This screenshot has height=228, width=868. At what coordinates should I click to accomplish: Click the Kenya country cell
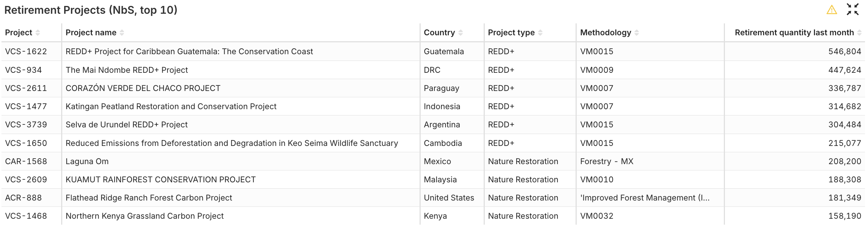pyautogui.click(x=435, y=216)
